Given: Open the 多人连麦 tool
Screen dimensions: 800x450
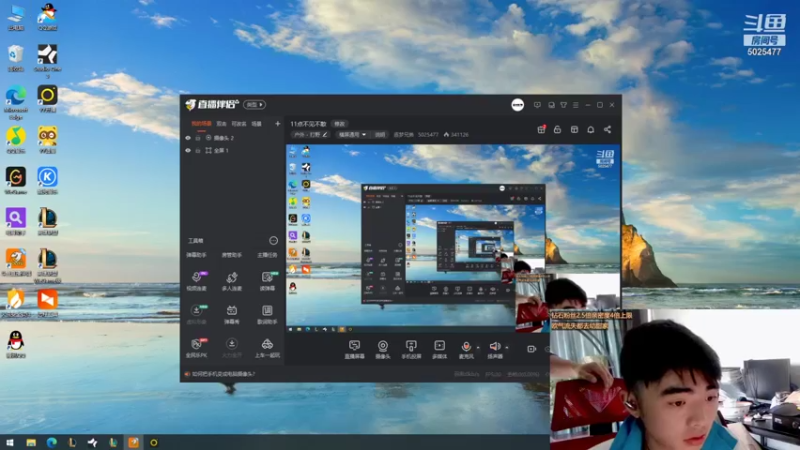Looking at the screenshot, I should tap(232, 281).
